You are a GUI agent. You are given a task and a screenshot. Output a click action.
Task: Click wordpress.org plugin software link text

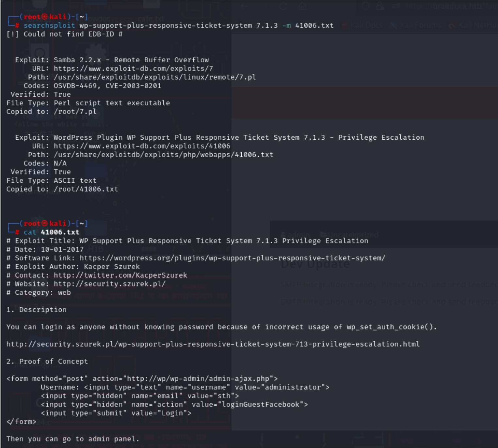(x=233, y=258)
